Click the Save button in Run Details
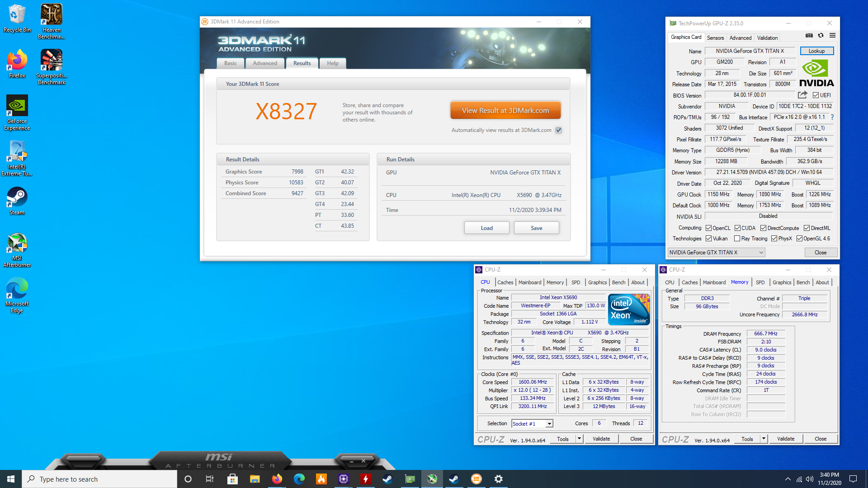 (536, 228)
